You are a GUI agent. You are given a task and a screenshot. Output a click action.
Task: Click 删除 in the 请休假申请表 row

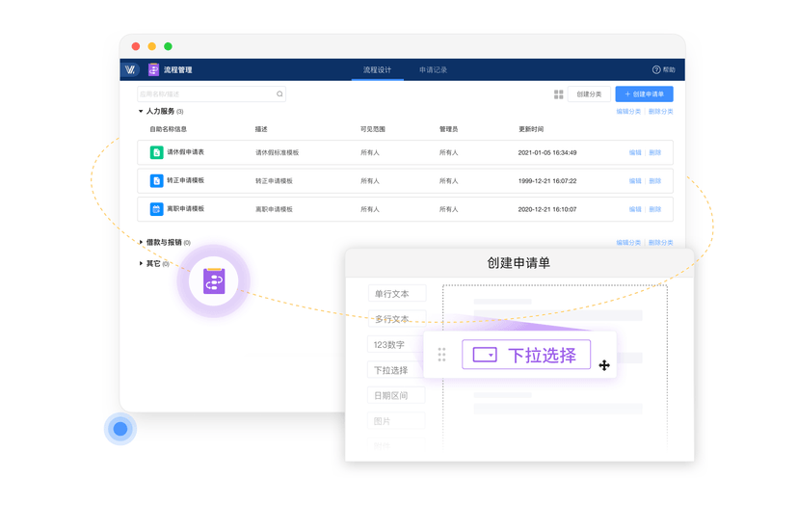point(655,152)
